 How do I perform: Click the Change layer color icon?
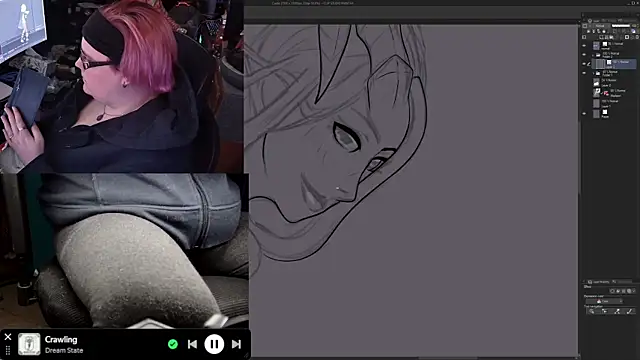(x=633, y=31)
